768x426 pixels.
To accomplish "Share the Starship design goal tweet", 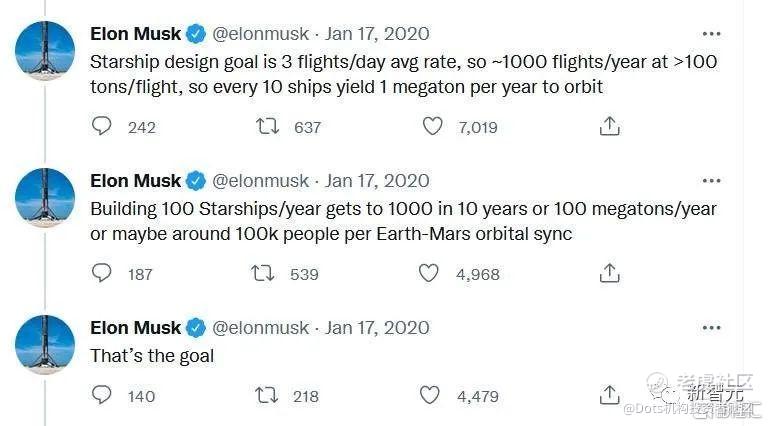I will (609, 127).
